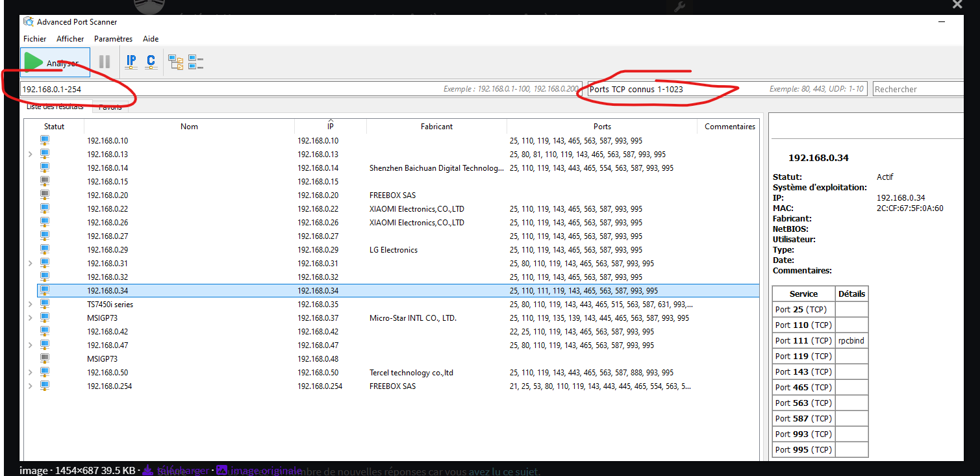
Task: Click the download icon beside télécharger
Action: pos(147,470)
